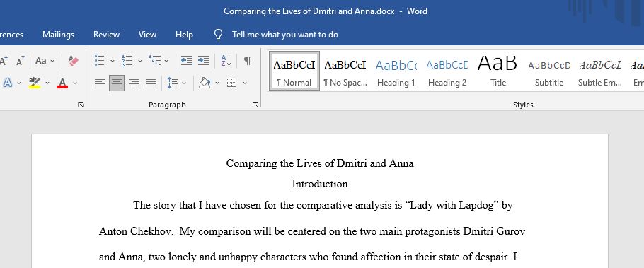Viewport: 644px width, 268px height.
Task: Align text to the left
Action: coord(99,83)
